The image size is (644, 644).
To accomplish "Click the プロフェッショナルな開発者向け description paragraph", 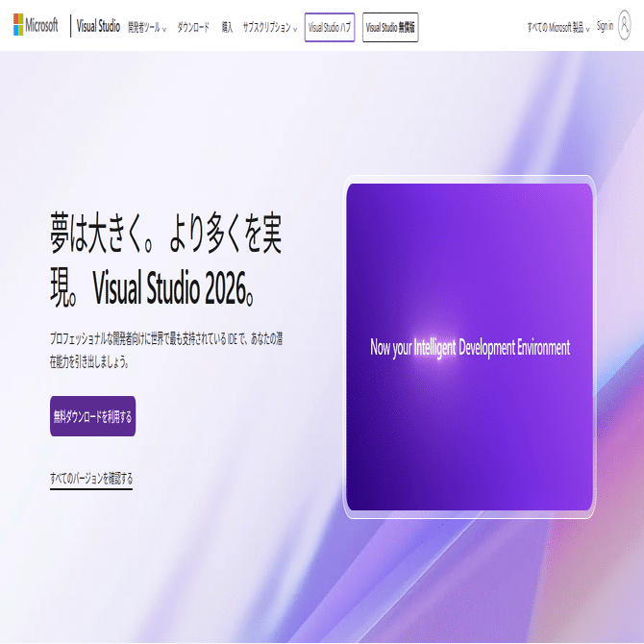I will pyautogui.click(x=166, y=350).
